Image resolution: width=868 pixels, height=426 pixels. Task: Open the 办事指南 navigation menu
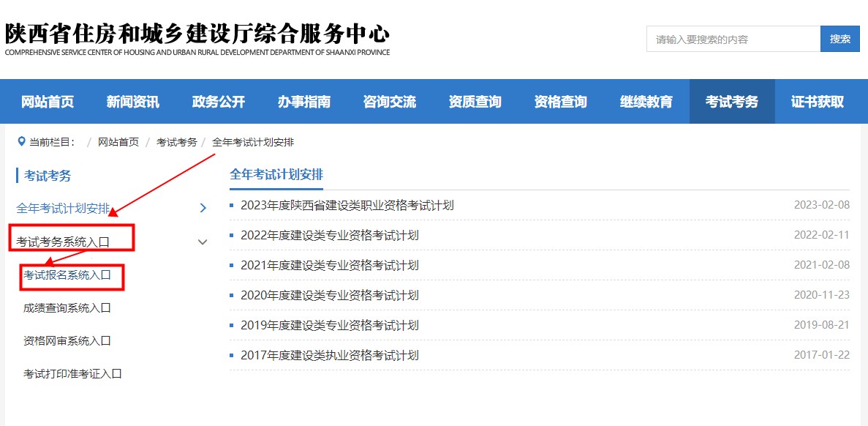click(303, 101)
